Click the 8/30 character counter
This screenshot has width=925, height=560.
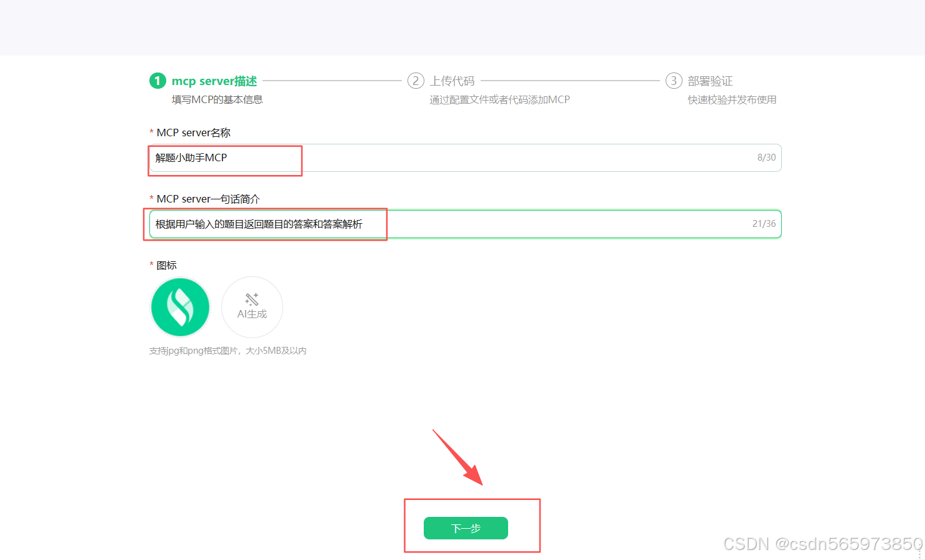(766, 157)
